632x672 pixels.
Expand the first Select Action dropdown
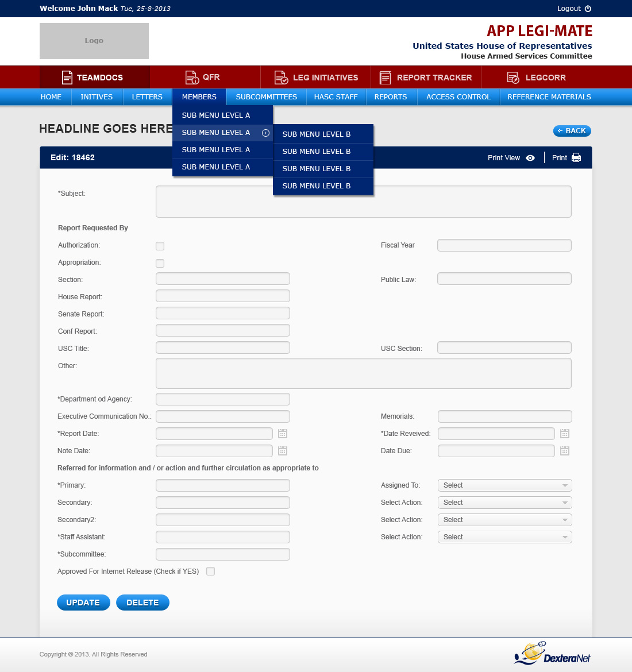click(504, 503)
